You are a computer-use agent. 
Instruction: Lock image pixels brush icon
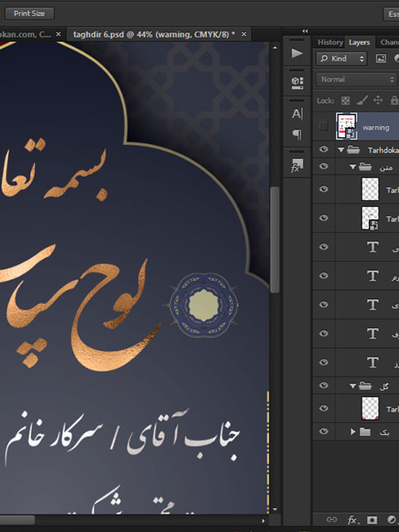coord(362,100)
